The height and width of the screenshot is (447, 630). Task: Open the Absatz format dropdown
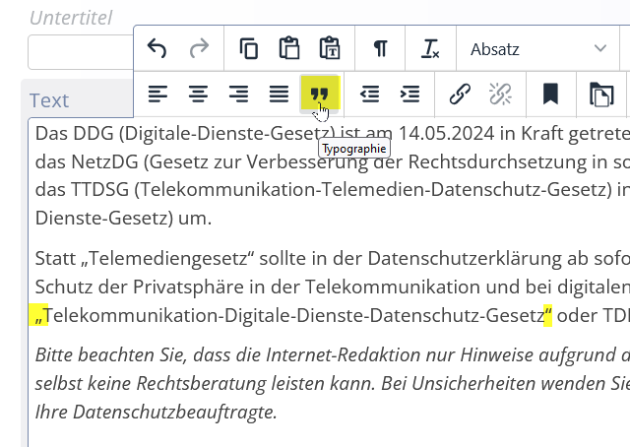538,49
